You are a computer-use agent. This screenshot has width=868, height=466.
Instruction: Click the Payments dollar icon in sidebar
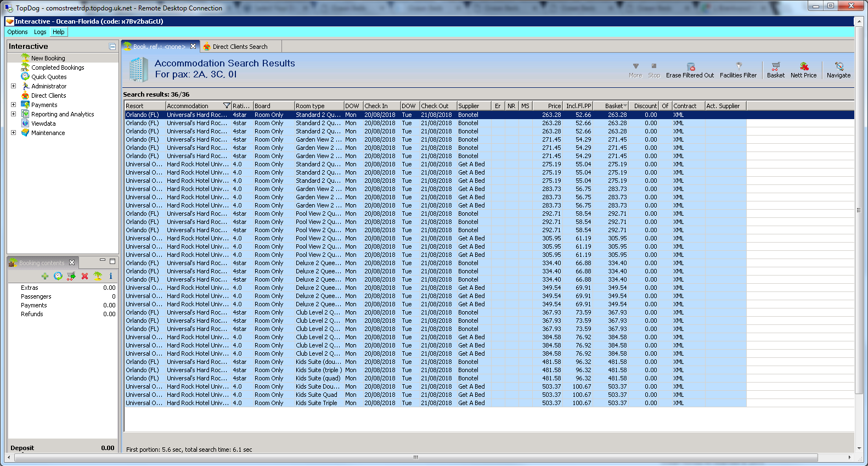[25, 105]
